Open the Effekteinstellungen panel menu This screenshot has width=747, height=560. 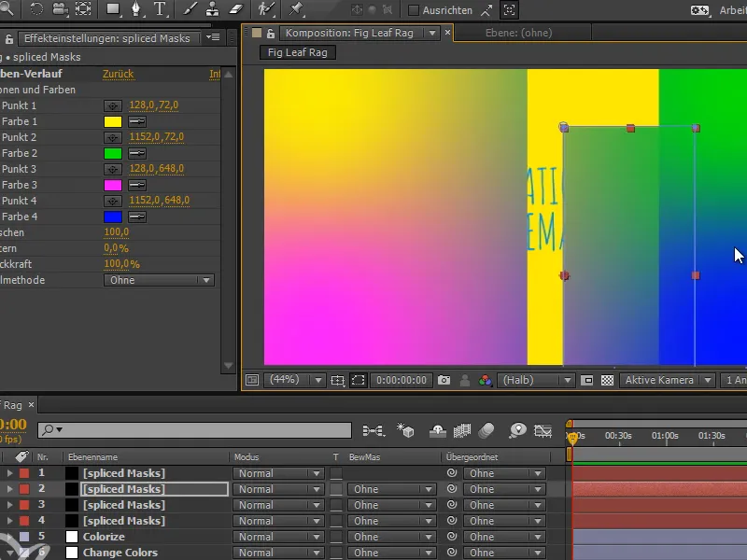(x=213, y=37)
